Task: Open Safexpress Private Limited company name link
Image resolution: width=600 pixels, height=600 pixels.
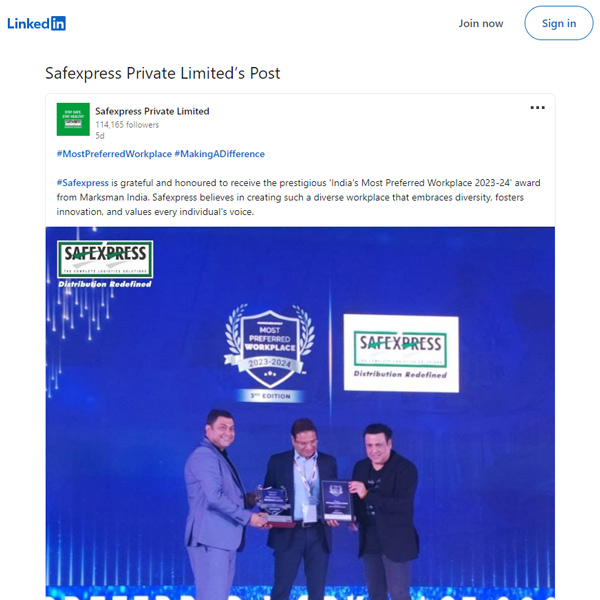Action: [x=152, y=111]
